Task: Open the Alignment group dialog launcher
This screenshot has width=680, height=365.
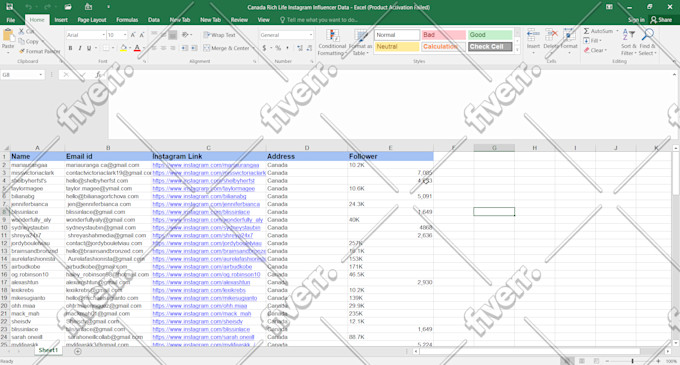Action: coord(255,62)
